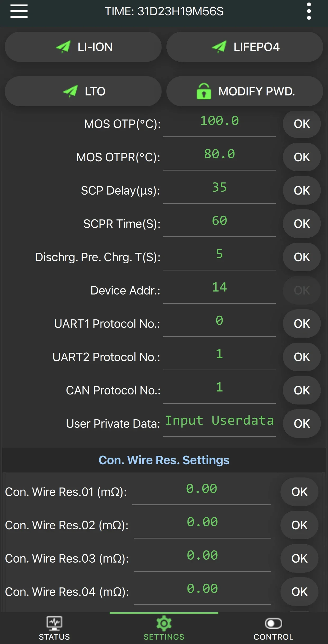Tap the LIFEPO4 paper plane icon
328x644 pixels.
[x=219, y=47]
